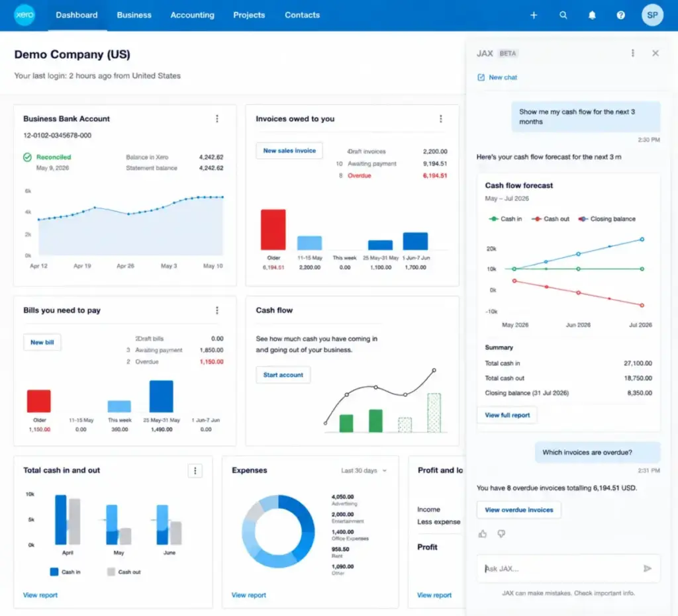Click the green Reconciled check icon
Viewport: 678px width, 616px height.
click(27, 157)
